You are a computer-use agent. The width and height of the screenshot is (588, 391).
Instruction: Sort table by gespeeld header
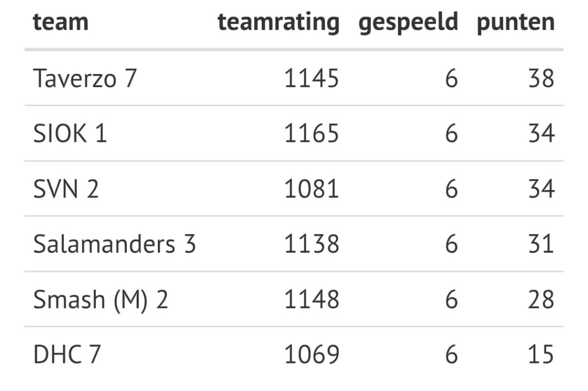[408, 22]
